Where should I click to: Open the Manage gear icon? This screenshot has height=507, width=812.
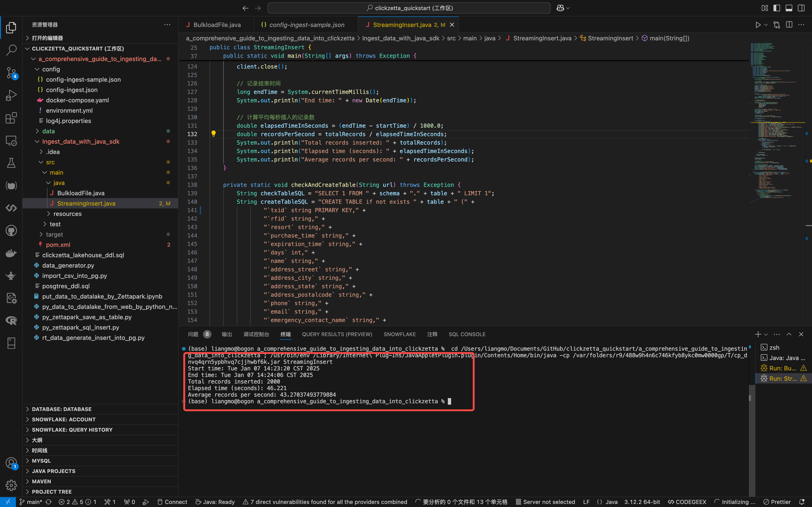pos(11,485)
